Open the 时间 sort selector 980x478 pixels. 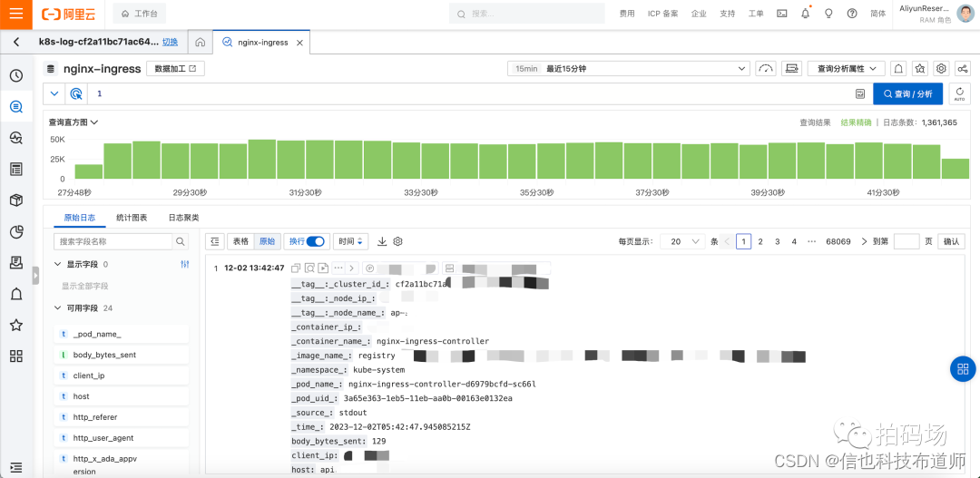point(350,241)
